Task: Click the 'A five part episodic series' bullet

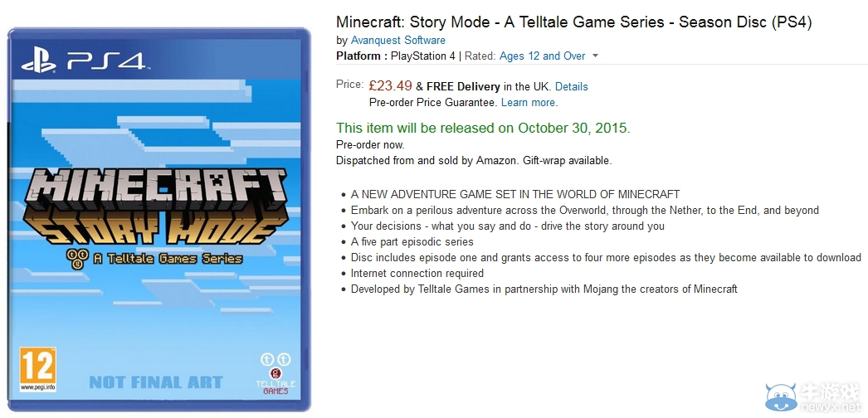Action: (412, 241)
